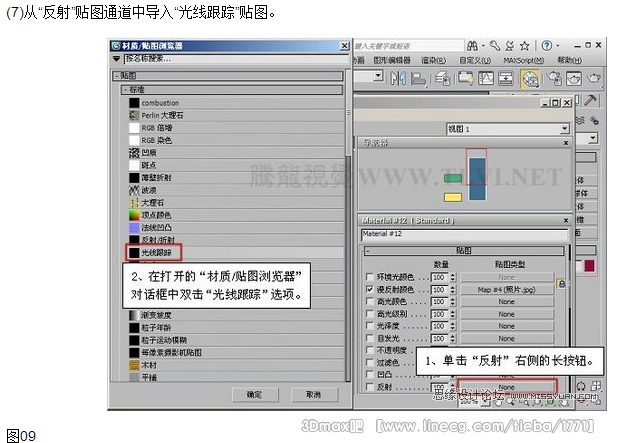Viewport: 623px width, 443px height.
Task: Select the Mirror tool icon
Action: [x=398, y=78]
